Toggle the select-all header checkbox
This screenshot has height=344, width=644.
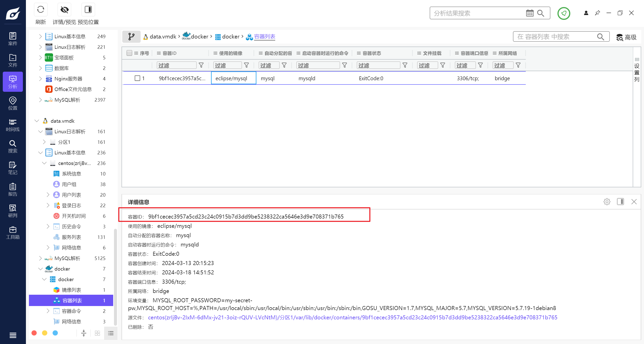point(129,53)
